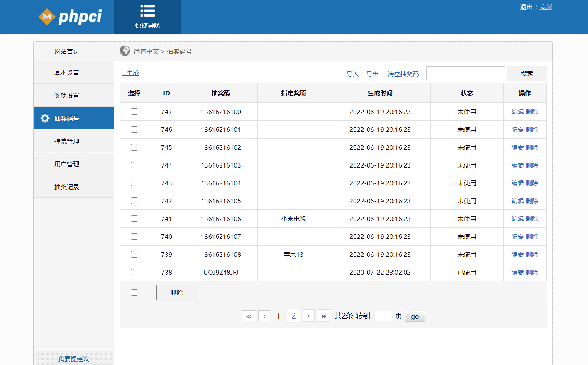Screen dimensions: 588x365
Task: Click the +生成 link
Action: pos(131,73)
